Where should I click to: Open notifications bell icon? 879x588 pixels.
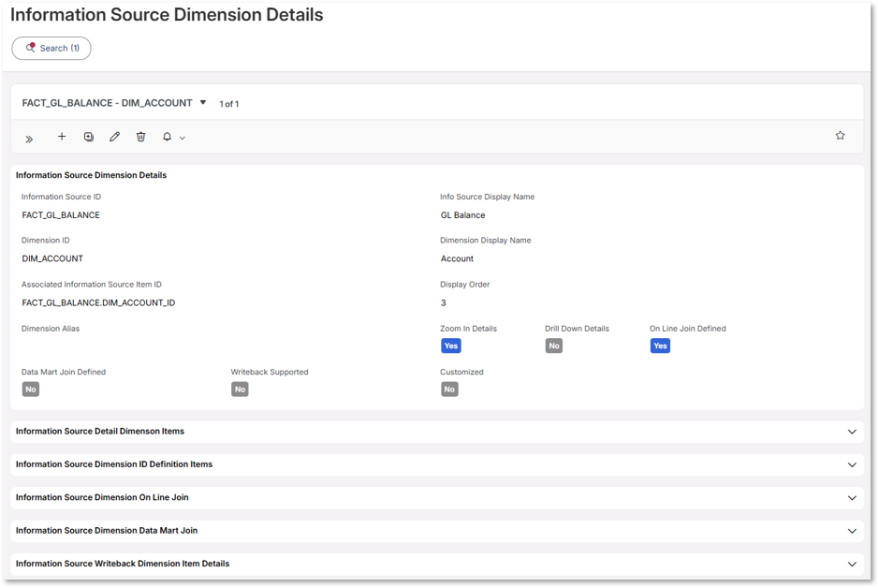[167, 137]
